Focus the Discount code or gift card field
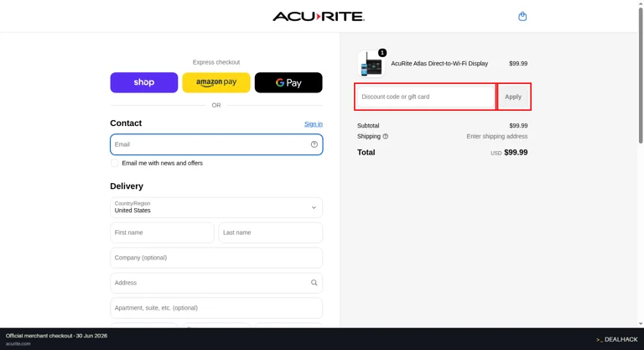Viewport: 644px width, 350px height. pos(425,97)
